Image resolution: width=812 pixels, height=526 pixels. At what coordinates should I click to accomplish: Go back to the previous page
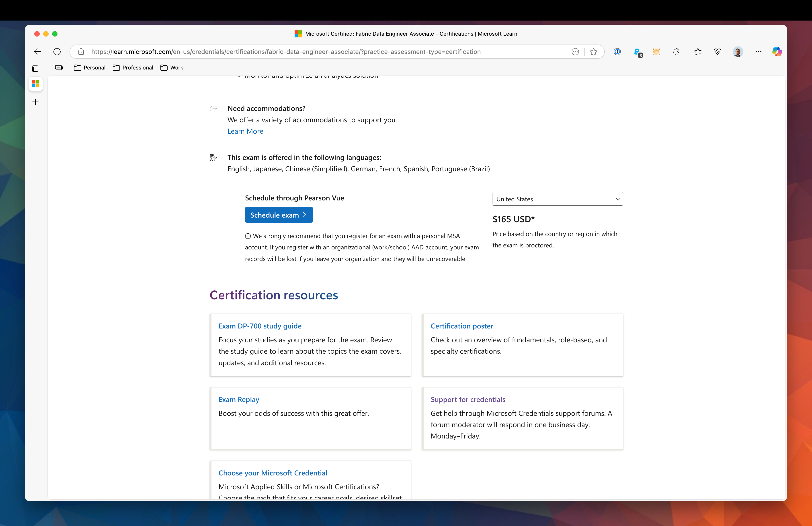tap(37, 51)
